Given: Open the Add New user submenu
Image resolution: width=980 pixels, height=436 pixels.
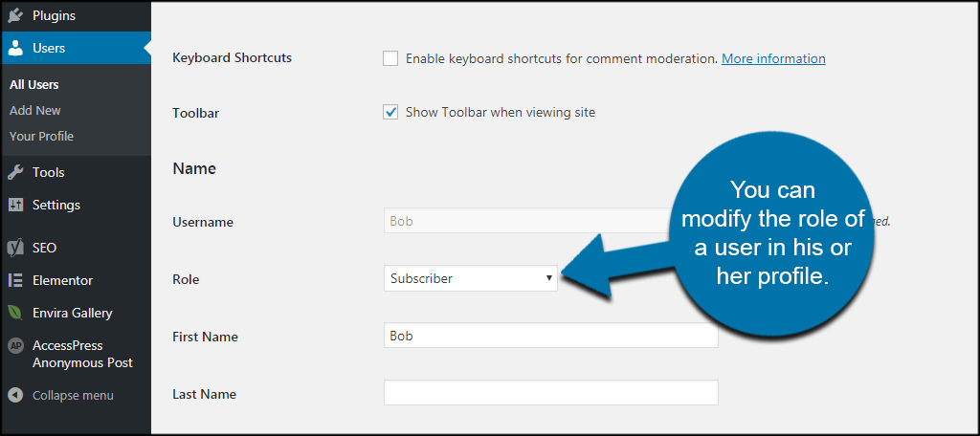Looking at the screenshot, I should [x=35, y=111].
